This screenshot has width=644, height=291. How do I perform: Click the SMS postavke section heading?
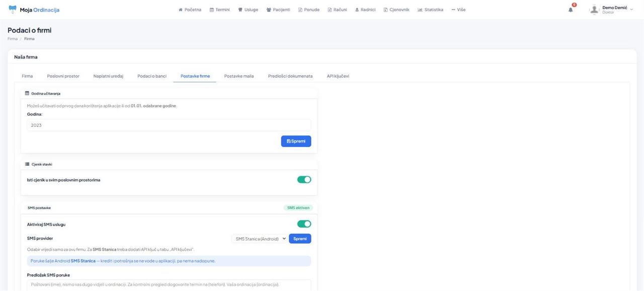tap(39, 207)
